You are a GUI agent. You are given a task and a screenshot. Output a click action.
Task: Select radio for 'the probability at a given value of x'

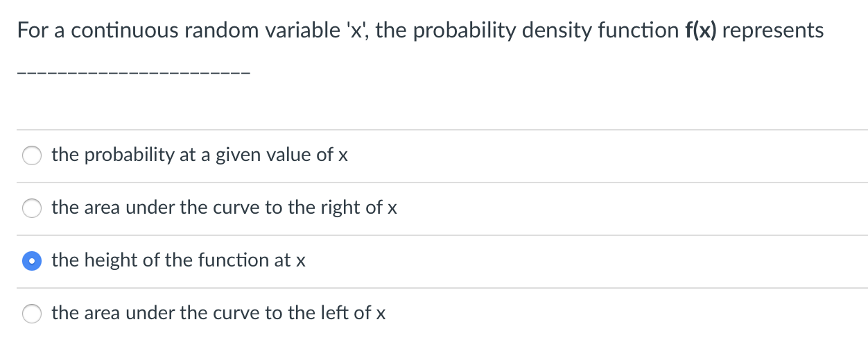pyautogui.click(x=32, y=155)
